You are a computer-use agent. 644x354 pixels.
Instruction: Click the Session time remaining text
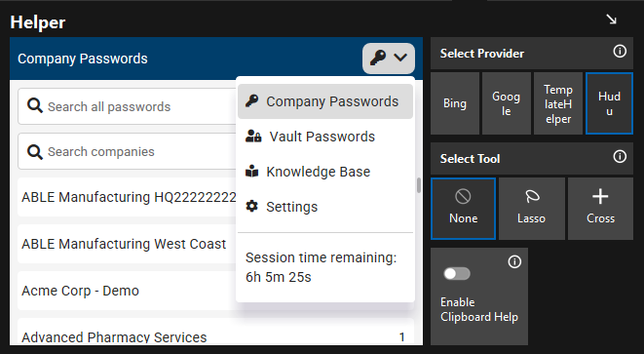point(321,267)
